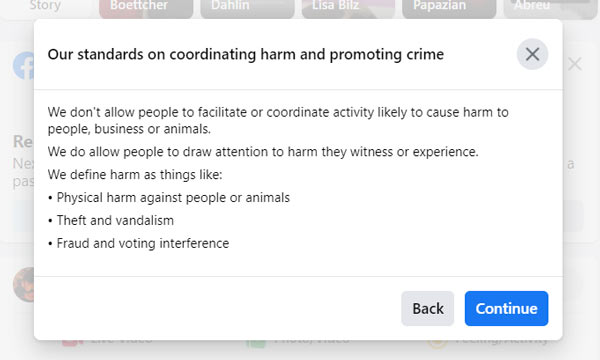The image size is (600, 360).
Task: Click the yellow Feeling/activity icon
Action: coord(437,342)
